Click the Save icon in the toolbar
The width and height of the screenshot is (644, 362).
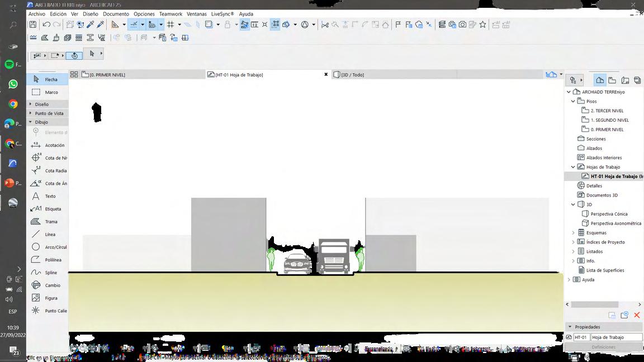tap(33, 25)
